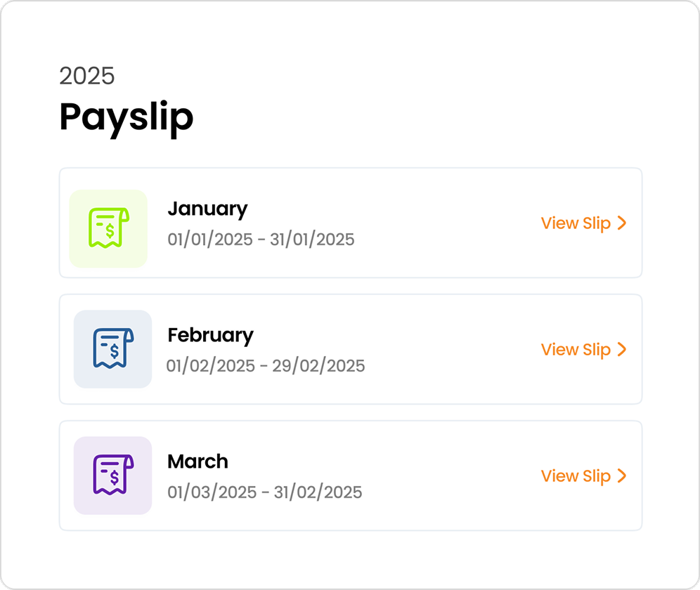Click the 01/03/2025 - 31/02/2025 date range
Viewport: 700px width, 590px height.
pos(265,492)
